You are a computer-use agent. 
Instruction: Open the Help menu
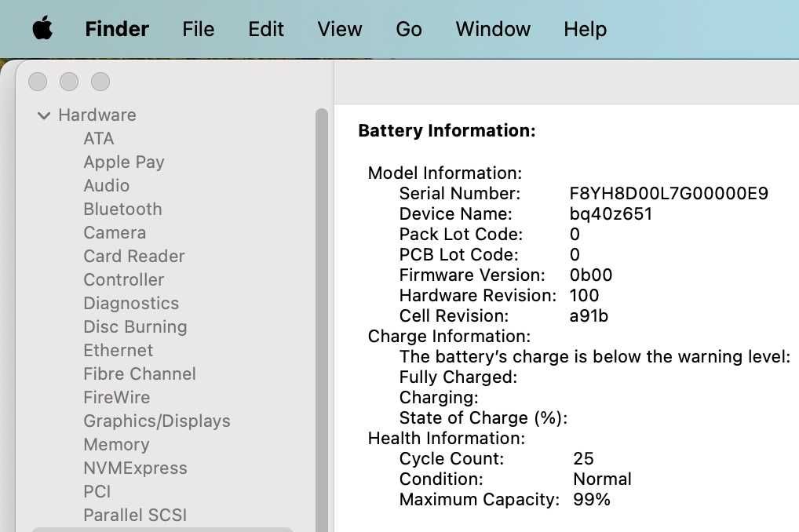[x=585, y=29]
